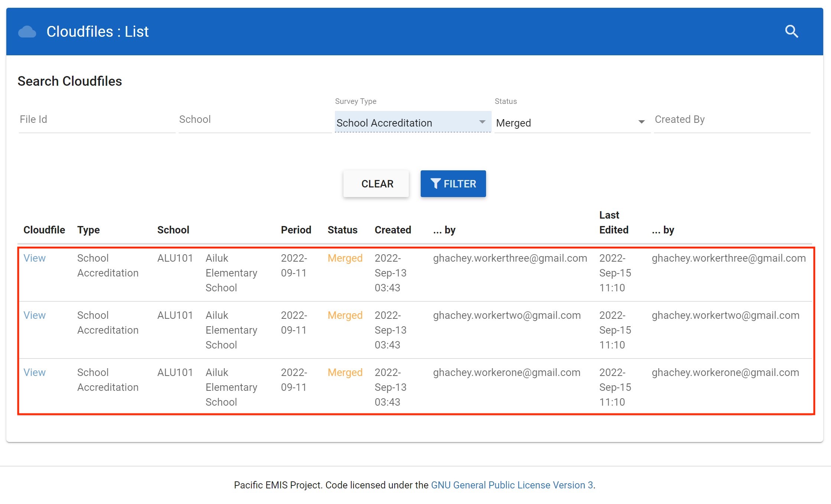Image resolution: width=831 pixels, height=504 pixels.
Task: Open View link for workerone row
Action: coord(35,372)
